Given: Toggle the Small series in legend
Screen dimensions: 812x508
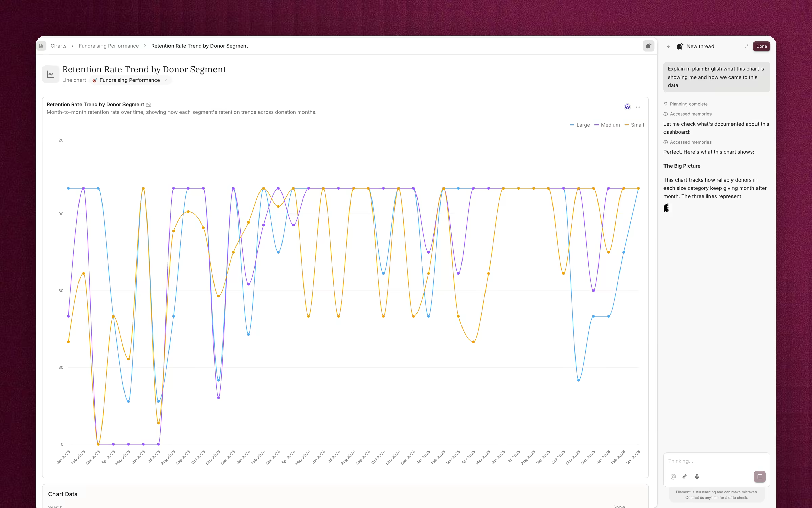Looking at the screenshot, I should tap(634, 125).
